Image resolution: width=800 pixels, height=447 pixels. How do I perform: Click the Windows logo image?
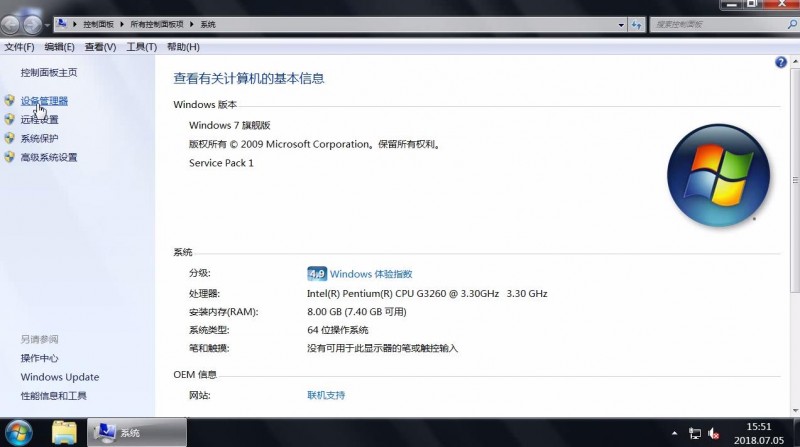click(718, 175)
